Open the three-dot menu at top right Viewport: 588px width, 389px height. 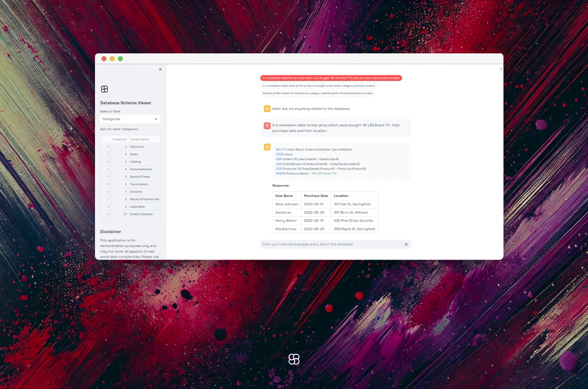(x=501, y=69)
